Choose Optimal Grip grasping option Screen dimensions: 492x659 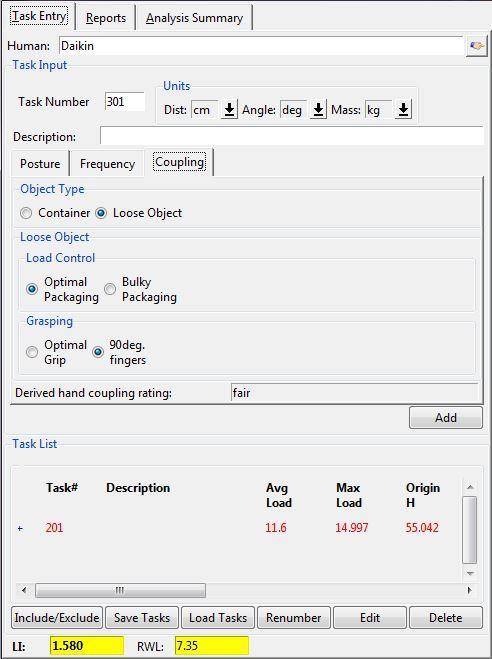click(x=32, y=352)
